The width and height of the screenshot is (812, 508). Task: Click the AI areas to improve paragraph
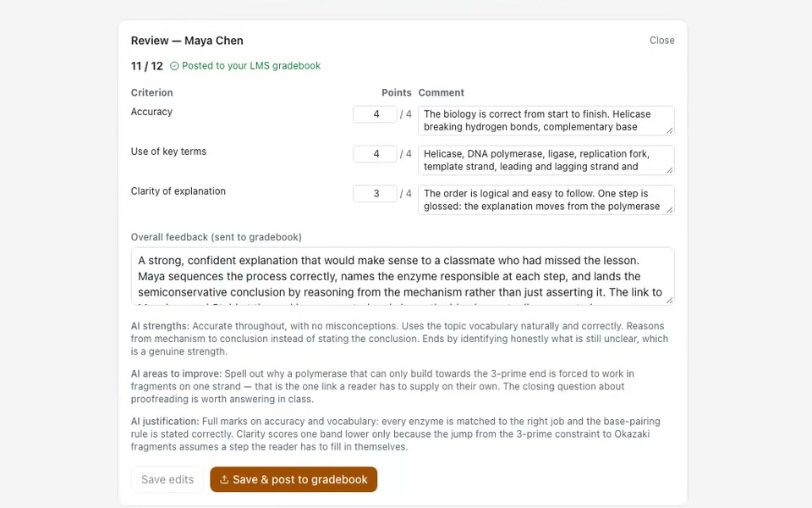(382, 386)
